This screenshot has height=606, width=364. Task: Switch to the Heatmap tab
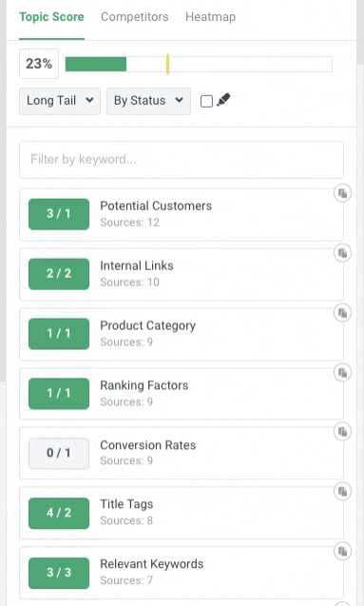pyautogui.click(x=210, y=17)
